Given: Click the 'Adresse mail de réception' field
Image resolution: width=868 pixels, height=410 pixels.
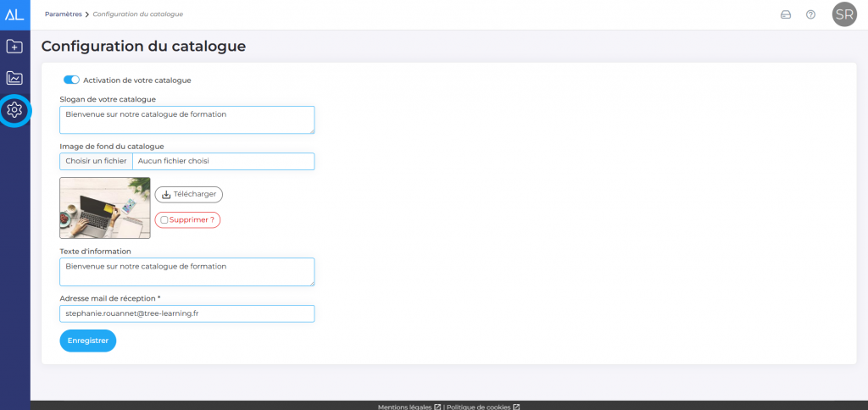Looking at the screenshot, I should (x=186, y=313).
